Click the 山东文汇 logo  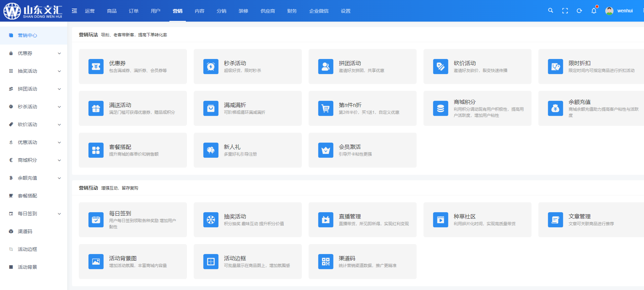(x=33, y=11)
